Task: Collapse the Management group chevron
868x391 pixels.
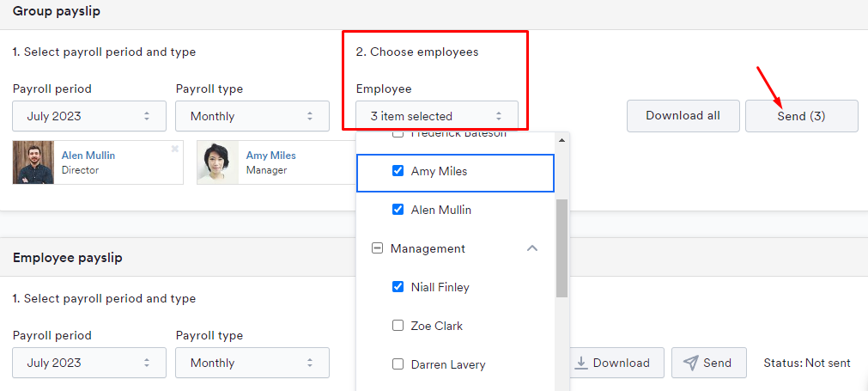Action: click(x=531, y=248)
